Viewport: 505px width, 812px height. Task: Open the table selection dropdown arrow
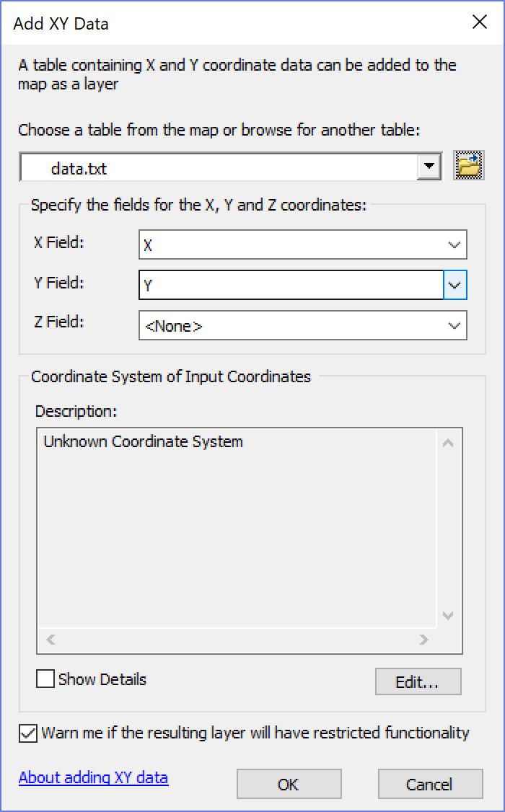coord(429,167)
